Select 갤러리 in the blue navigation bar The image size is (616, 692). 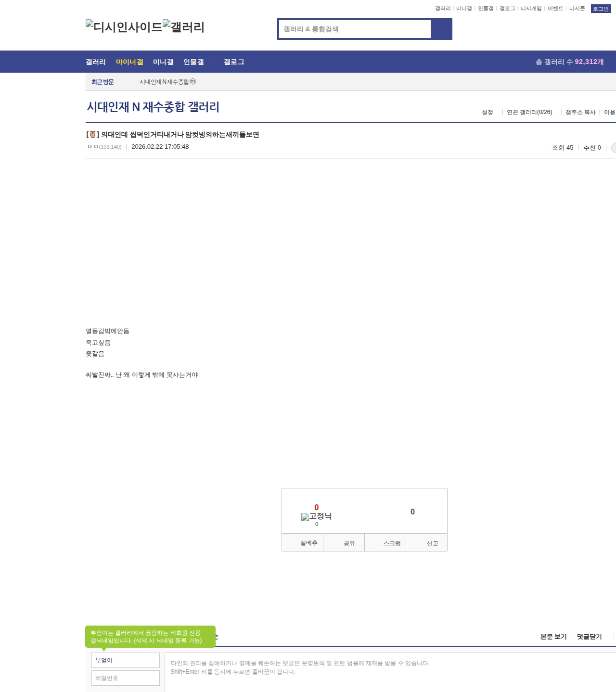point(96,62)
